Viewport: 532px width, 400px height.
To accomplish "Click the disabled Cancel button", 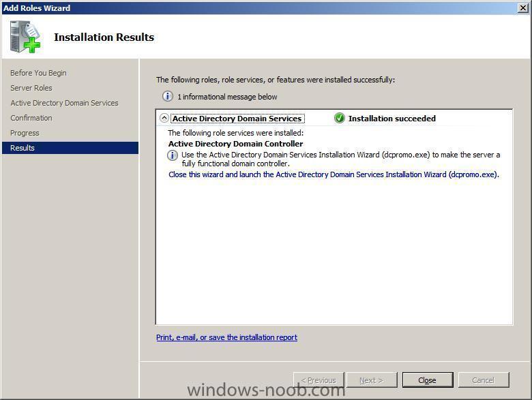I will [484, 380].
